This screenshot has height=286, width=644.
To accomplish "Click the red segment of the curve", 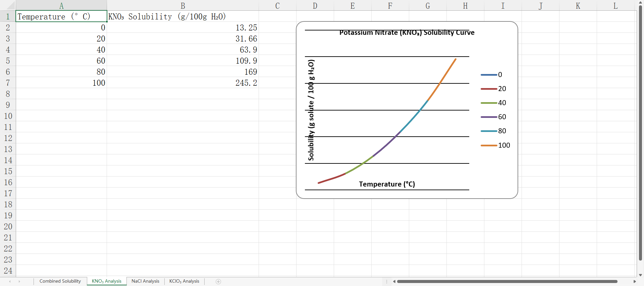I will [332, 178].
